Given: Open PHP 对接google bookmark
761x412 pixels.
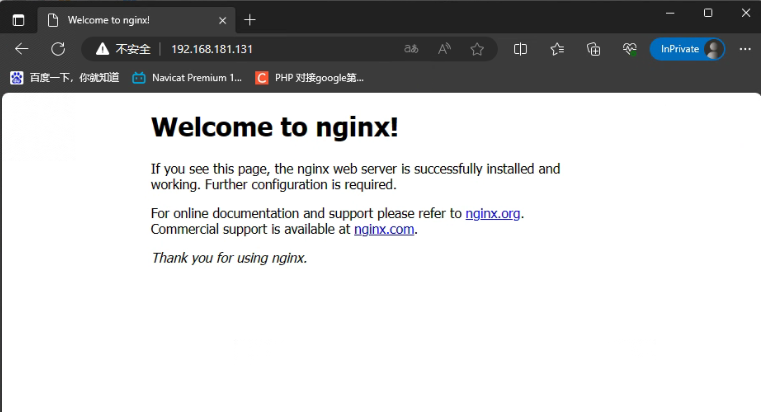Looking at the screenshot, I should 310,78.
